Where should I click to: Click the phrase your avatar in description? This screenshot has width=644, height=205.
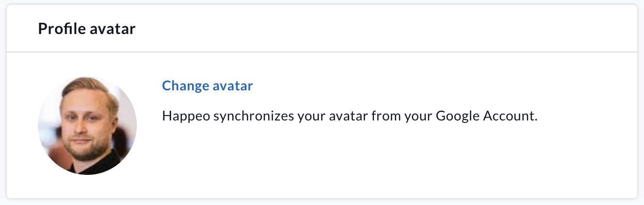coord(332,117)
